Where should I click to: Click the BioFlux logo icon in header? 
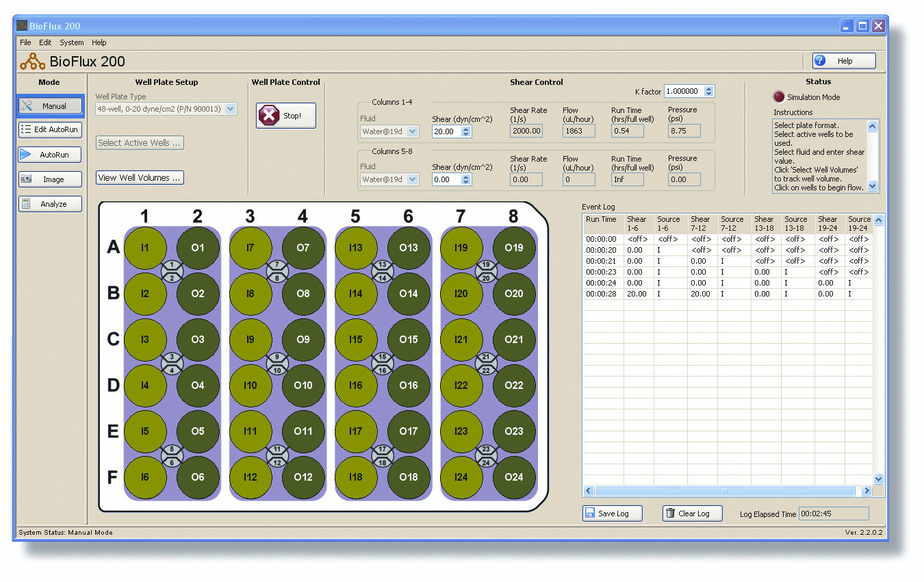point(32,62)
